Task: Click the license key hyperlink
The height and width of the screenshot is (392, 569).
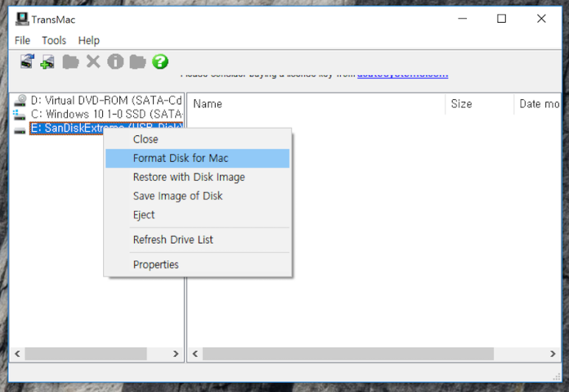Action: click(x=403, y=75)
